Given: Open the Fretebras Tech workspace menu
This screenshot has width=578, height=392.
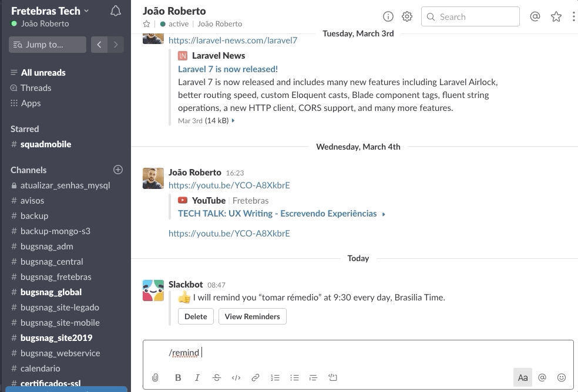Looking at the screenshot, I should pyautogui.click(x=50, y=11).
